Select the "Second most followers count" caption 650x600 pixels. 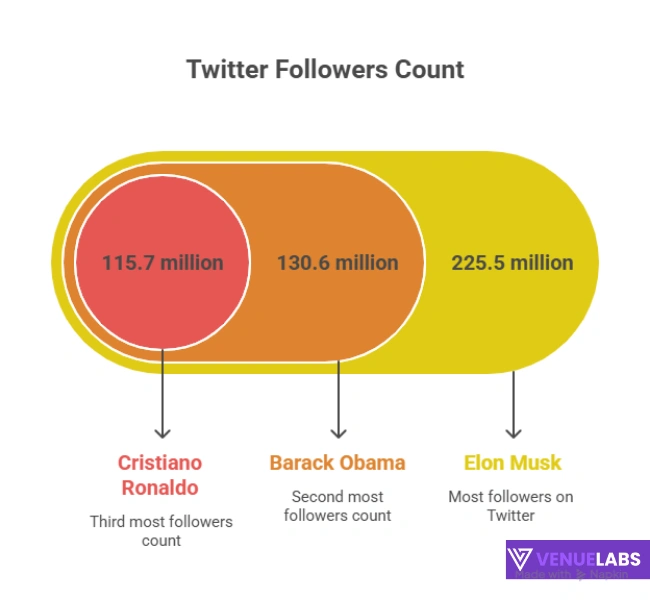pyautogui.click(x=338, y=506)
